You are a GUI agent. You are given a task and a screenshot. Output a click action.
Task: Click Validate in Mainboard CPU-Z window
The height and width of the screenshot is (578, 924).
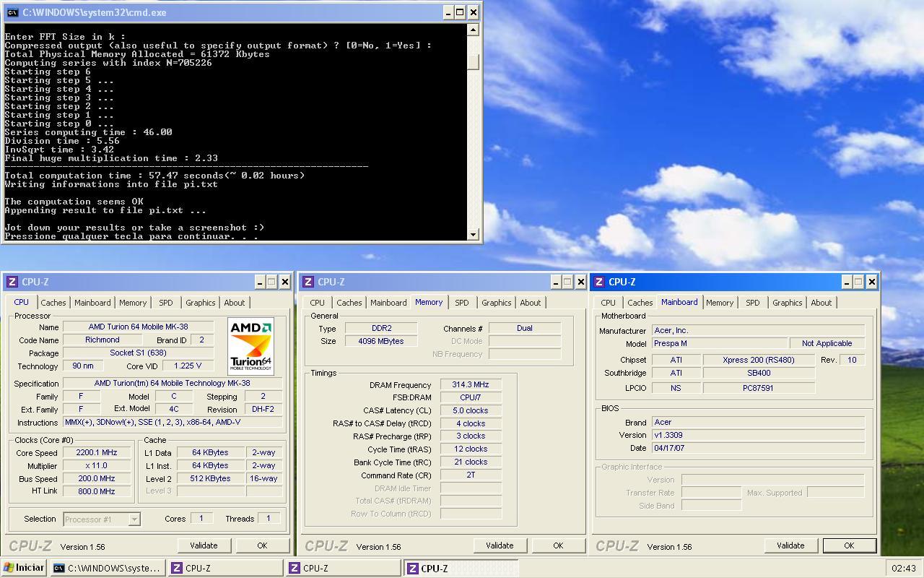pyautogui.click(x=790, y=545)
